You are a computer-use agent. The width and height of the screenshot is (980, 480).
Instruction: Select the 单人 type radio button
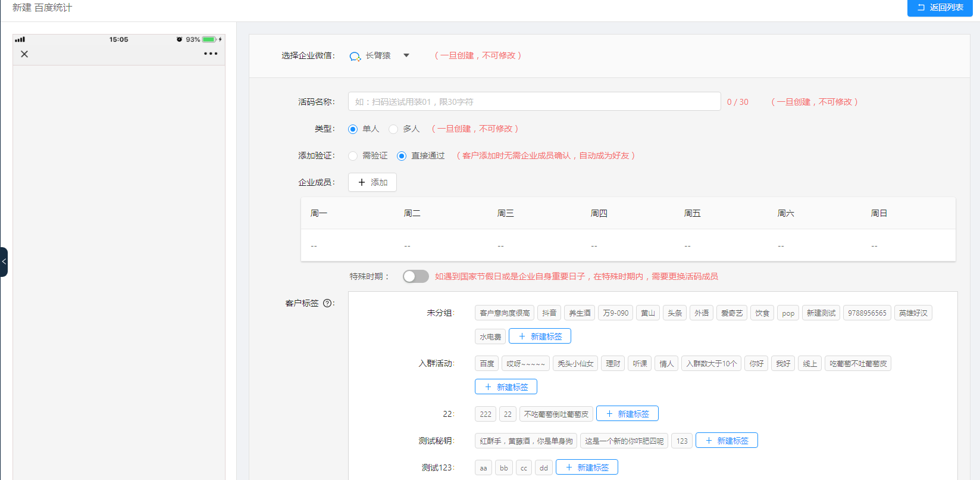pyautogui.click(x=353, y=129)
